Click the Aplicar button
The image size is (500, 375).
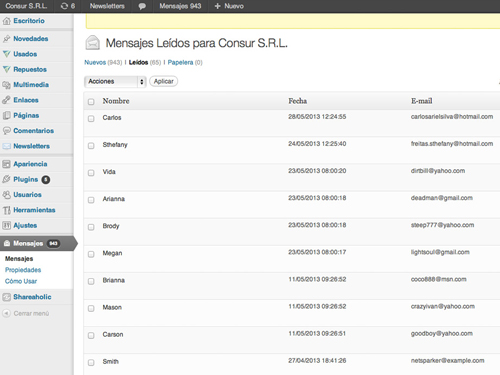[x=164, y=81]
